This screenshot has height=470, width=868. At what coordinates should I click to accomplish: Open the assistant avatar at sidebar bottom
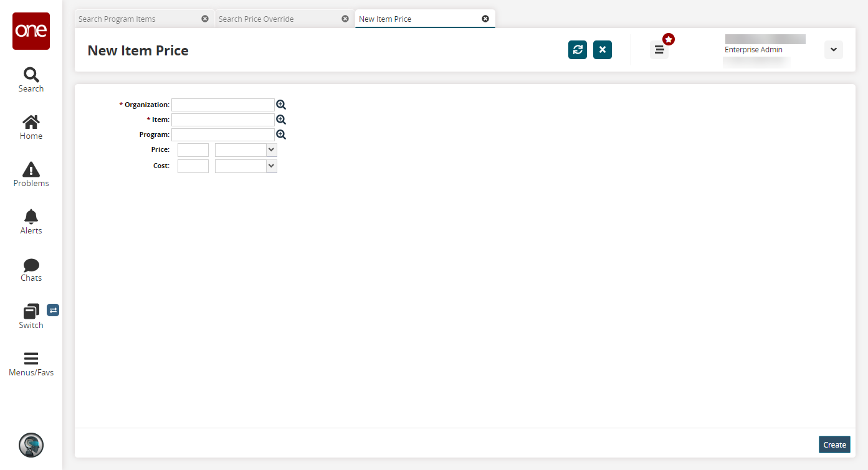(31, 445)
